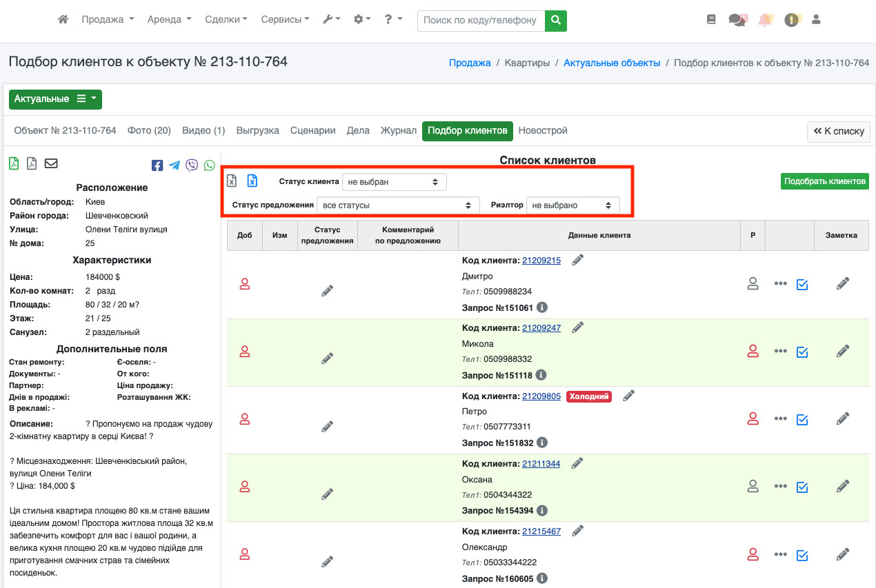Share object via Viber icon
The height and width of the screenshot is (588, 876).
pos(192,165)
